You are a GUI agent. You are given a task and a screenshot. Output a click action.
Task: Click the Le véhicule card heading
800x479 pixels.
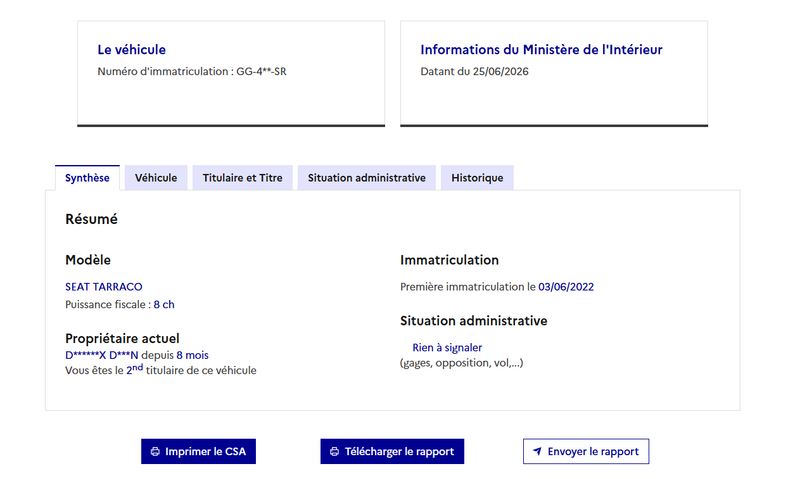[x=132, y=49]
